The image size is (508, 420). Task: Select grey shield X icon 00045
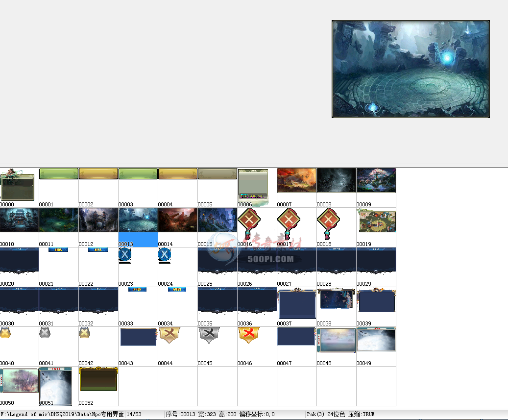209,335
